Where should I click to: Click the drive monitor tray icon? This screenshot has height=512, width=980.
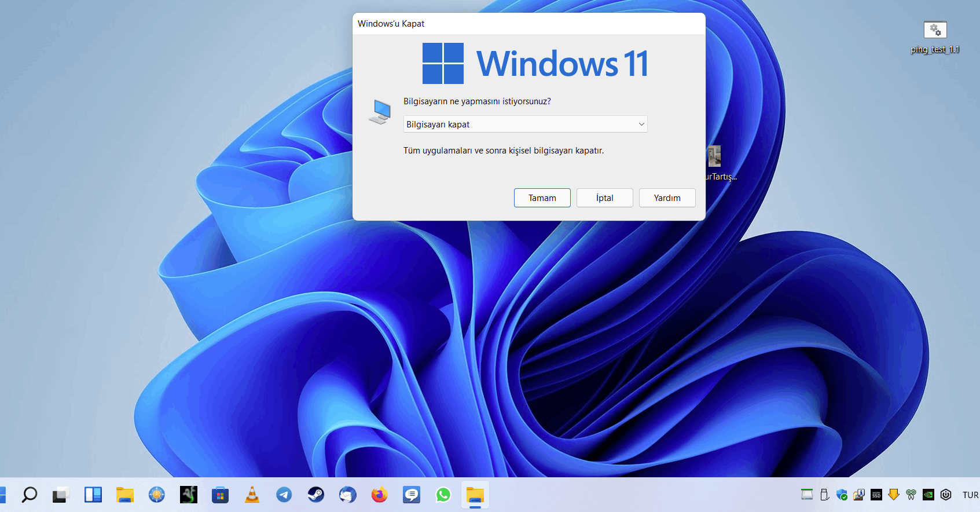[x=807, y=495]
